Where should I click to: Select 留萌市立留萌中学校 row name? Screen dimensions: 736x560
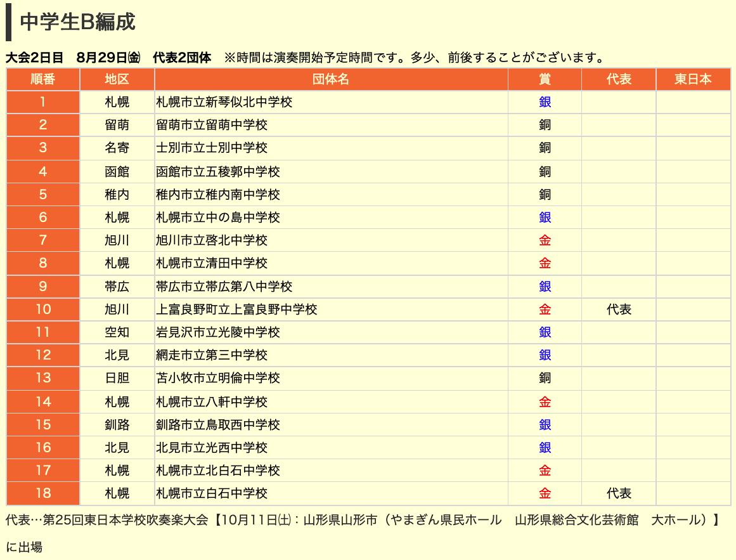pos(212,125)
